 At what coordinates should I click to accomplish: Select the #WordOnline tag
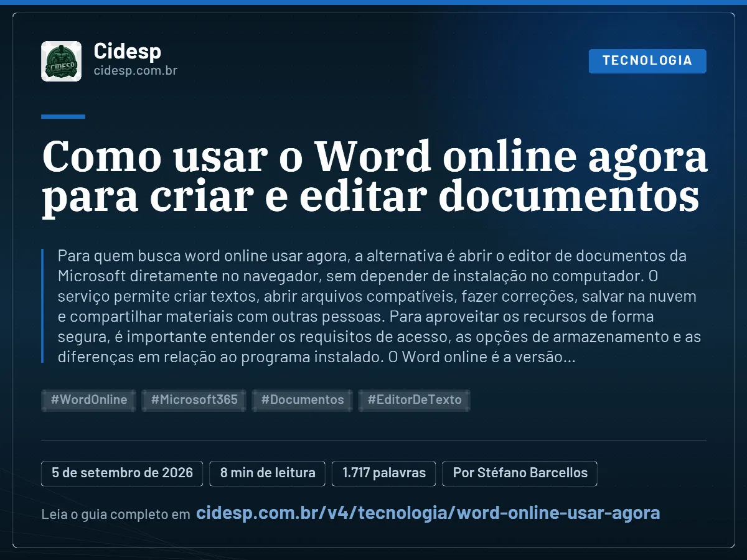pyautogui.click(x=89, y=400)
